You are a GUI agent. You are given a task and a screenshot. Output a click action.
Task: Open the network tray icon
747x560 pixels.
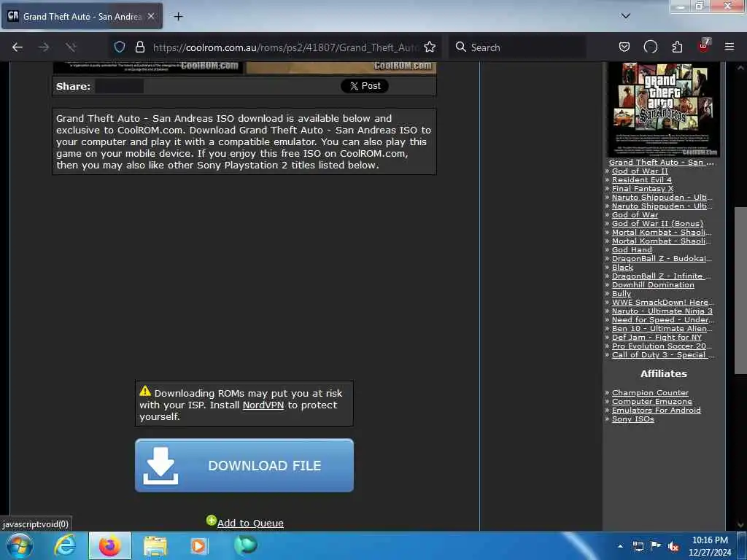(638, 546)
